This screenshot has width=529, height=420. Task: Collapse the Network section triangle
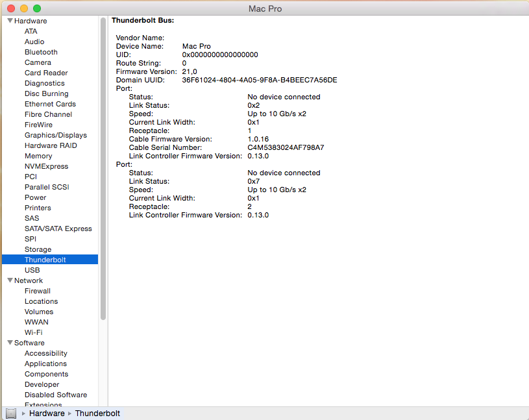point(10,280)
